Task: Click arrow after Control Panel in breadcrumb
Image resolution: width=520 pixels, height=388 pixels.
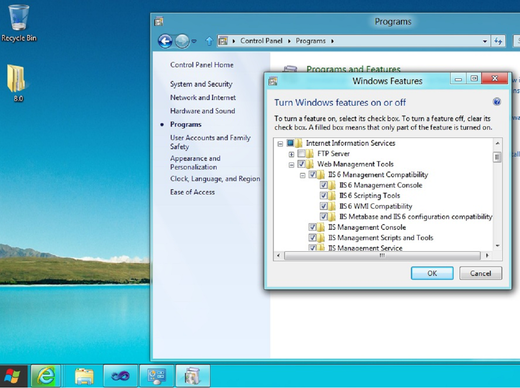Action: (x=289, y=41)
